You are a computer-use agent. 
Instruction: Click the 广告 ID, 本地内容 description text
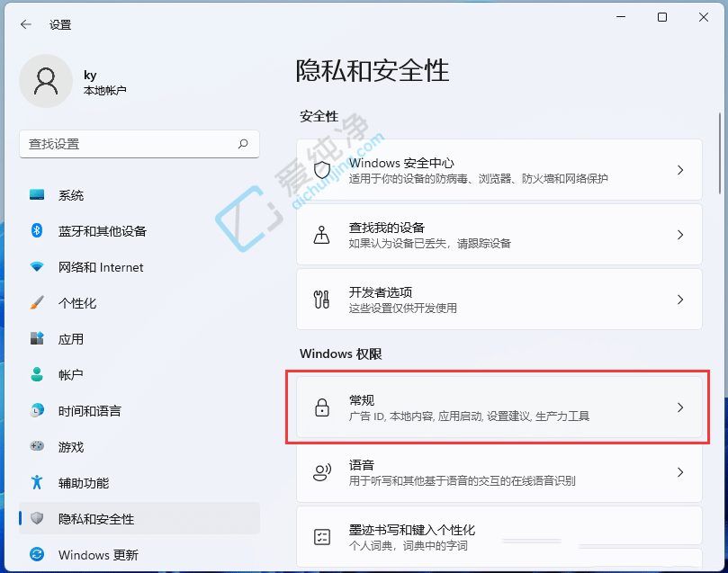pyautogui.click(x=469, y=416)
